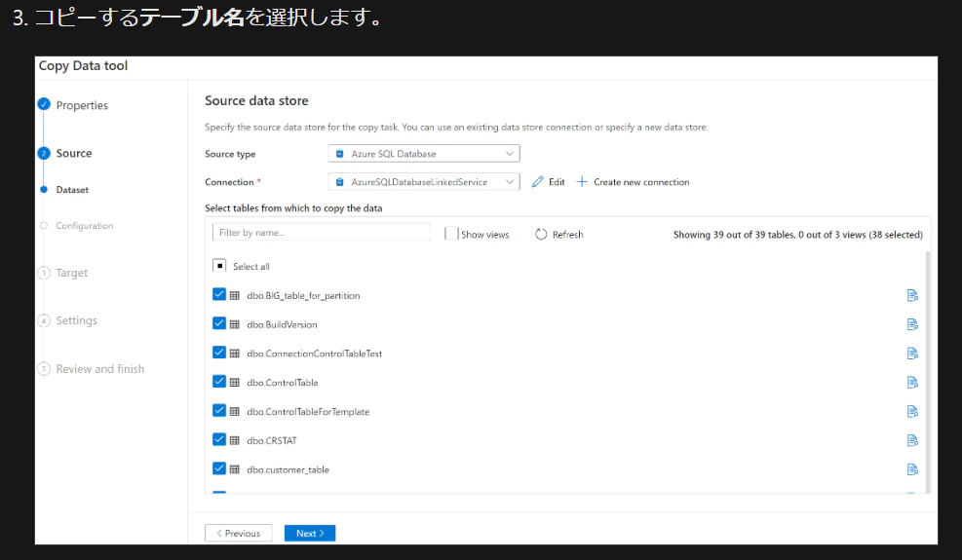The width and height of the screenshot is (962, 560).
Task: Go to Target step
Action: click(72, 273)
